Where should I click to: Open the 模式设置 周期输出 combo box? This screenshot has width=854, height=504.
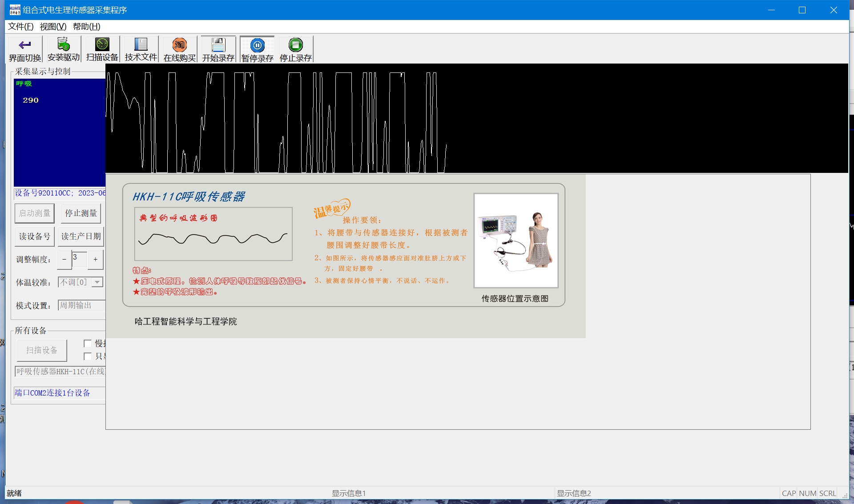[81, 305]
